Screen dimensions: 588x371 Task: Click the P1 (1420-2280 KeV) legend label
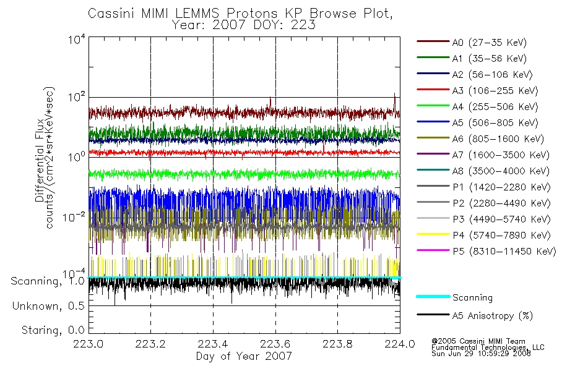click(x=501, y=187)
